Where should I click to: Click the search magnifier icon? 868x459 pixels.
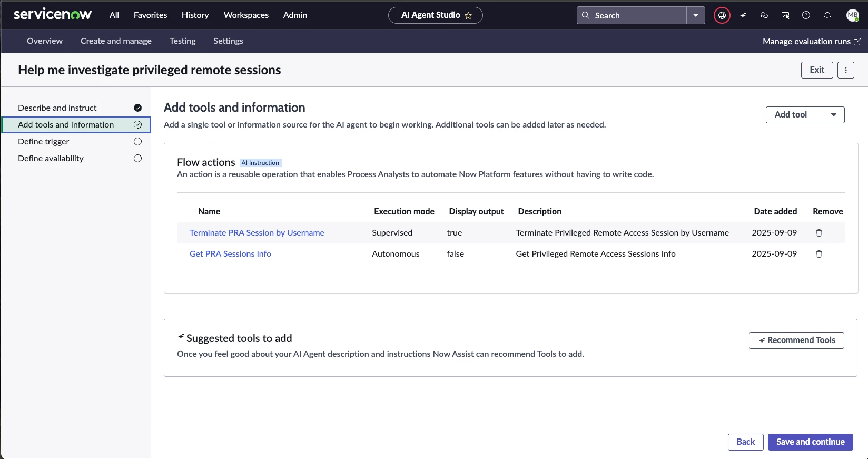[586, 15]
